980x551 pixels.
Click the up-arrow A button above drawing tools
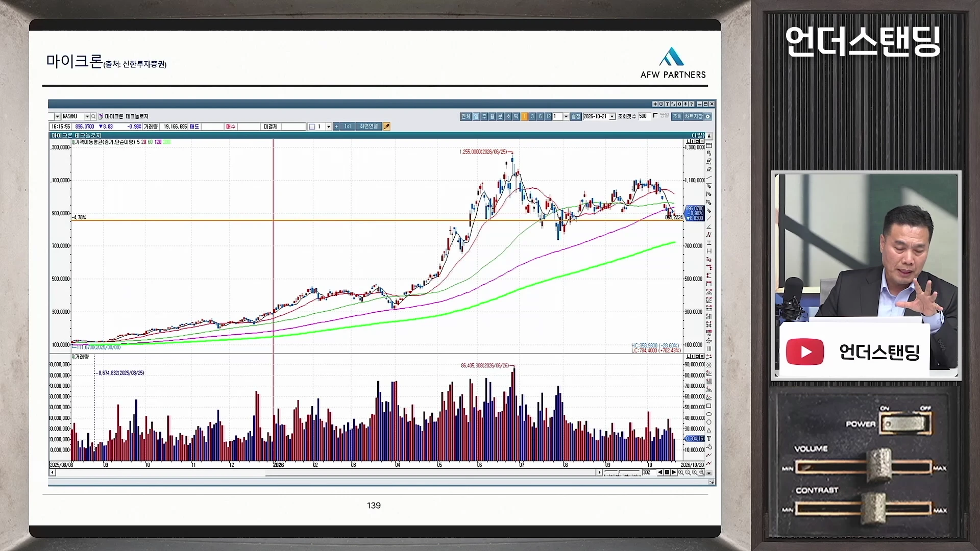[x=709, y=136]
